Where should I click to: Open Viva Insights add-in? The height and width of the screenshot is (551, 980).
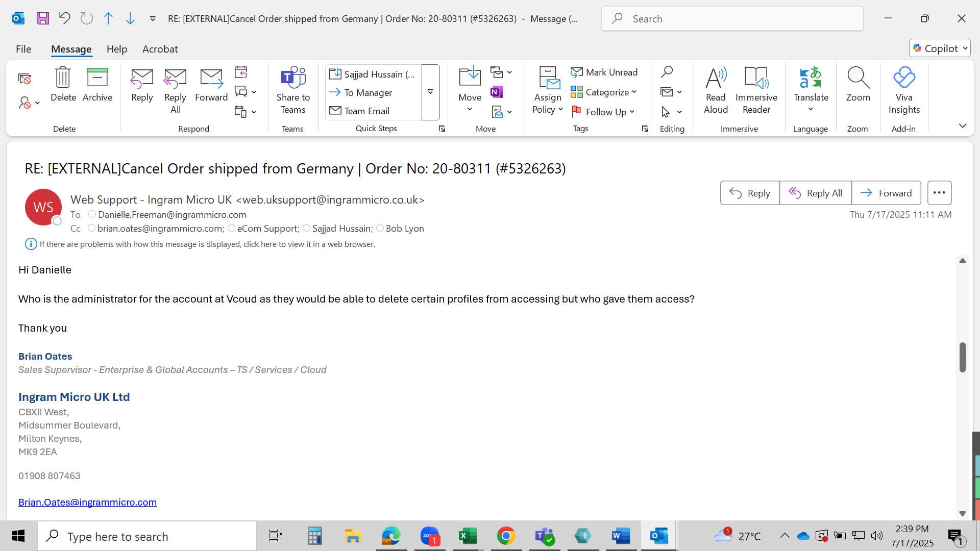click(904, 91)
